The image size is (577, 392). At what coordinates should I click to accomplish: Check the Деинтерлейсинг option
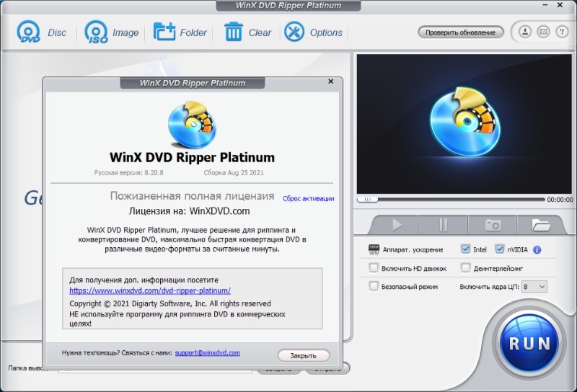click(x=465, y=268)
